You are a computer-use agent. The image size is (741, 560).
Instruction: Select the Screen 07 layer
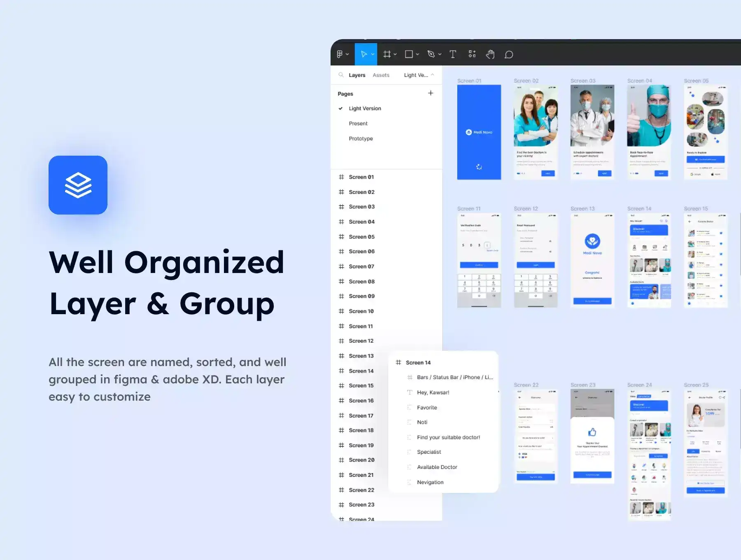click(361, 266)
